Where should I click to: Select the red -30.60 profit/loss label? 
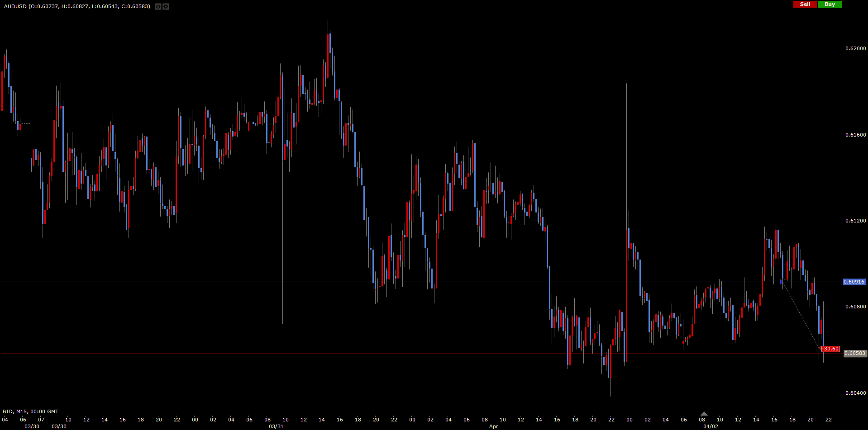[x=830, y=349]
